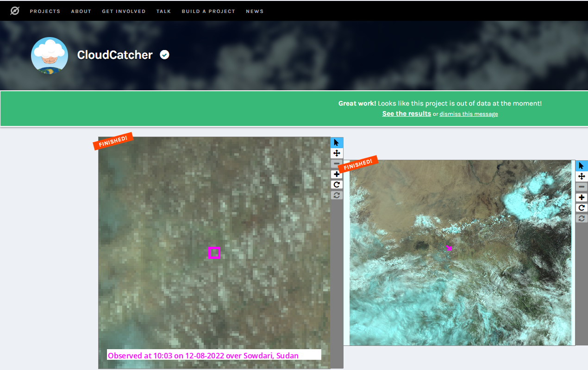Zoom in on right image viewer

[582, 198]
